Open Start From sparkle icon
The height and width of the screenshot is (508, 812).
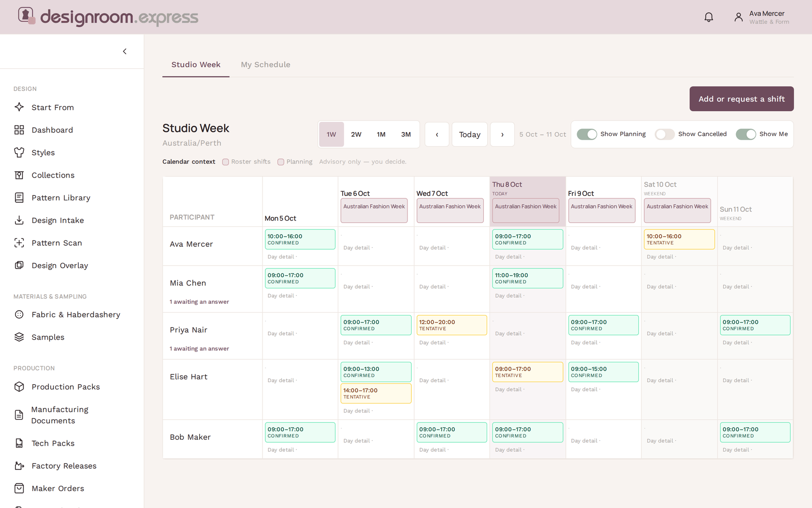click(19, 107)
